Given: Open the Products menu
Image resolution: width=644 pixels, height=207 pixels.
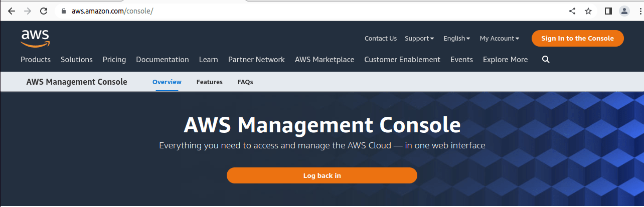Looking at the screenshot, I should click(x=36, y=59).
